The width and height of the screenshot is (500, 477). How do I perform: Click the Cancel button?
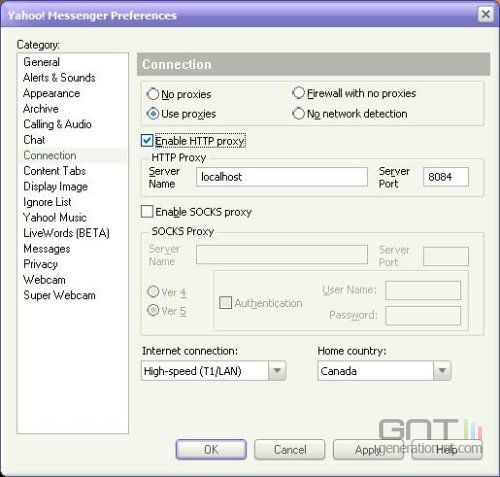tap(290, 450)
